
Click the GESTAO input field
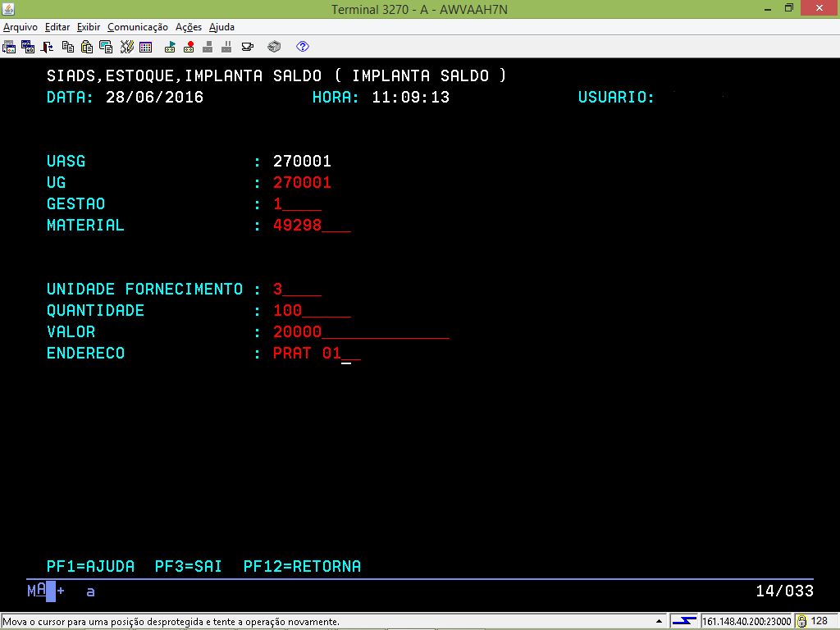pos(297,204)
